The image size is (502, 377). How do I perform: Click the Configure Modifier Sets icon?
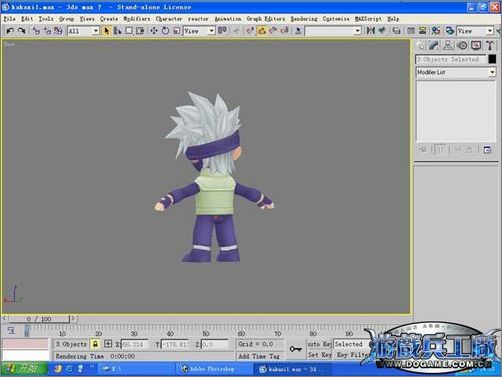(488, 150)
